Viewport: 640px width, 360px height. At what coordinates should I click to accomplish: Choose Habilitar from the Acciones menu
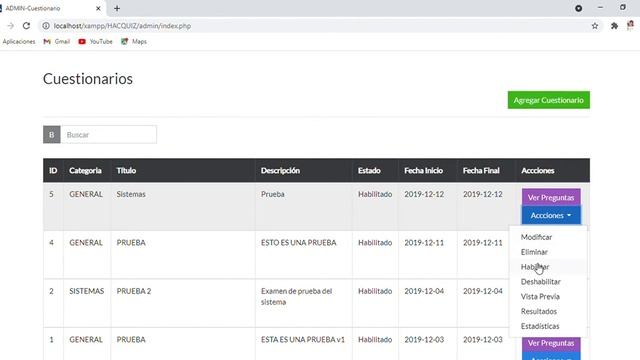pos(535,267)
